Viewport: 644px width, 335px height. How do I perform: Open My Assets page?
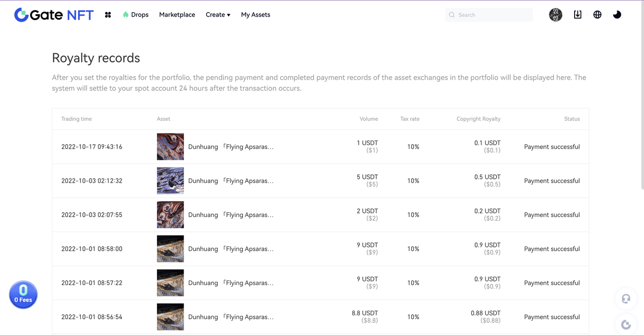pos(256,15)
